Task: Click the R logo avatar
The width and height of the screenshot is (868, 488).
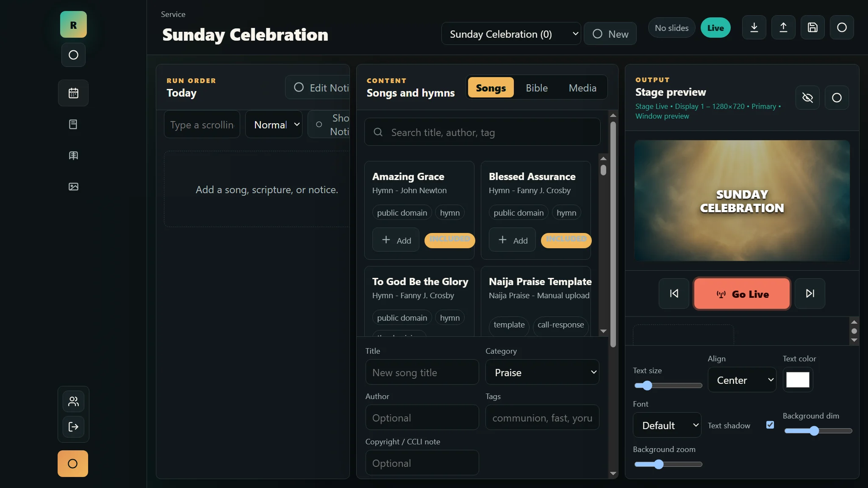Action: pyautogui.click(x=73, y=25)
